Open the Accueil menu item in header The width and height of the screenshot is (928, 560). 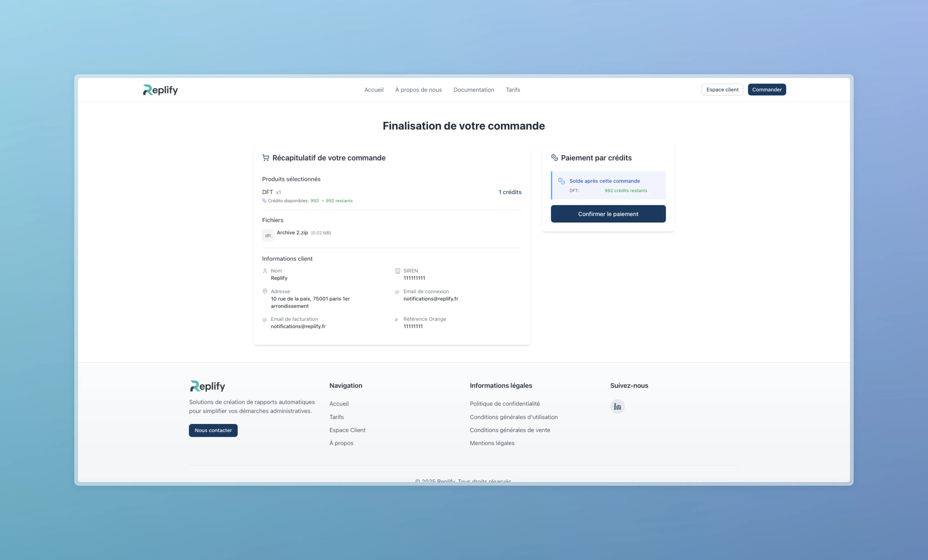[x=374, y=90]
